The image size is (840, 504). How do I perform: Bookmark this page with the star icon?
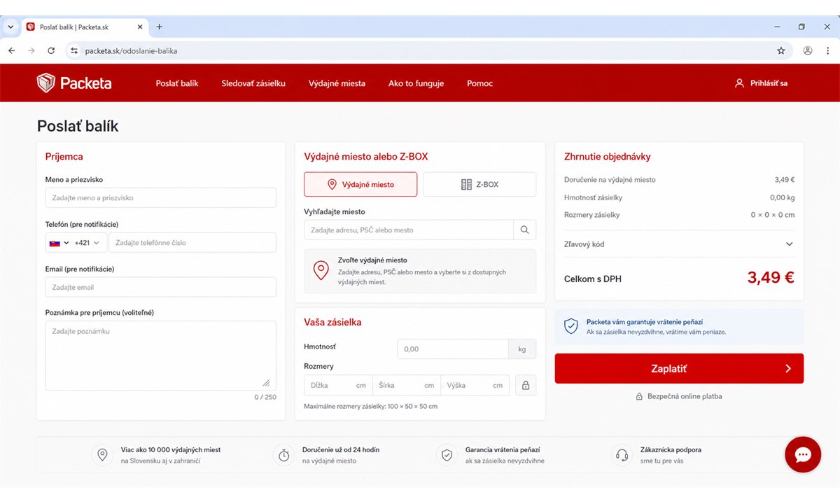pos(781,50)
